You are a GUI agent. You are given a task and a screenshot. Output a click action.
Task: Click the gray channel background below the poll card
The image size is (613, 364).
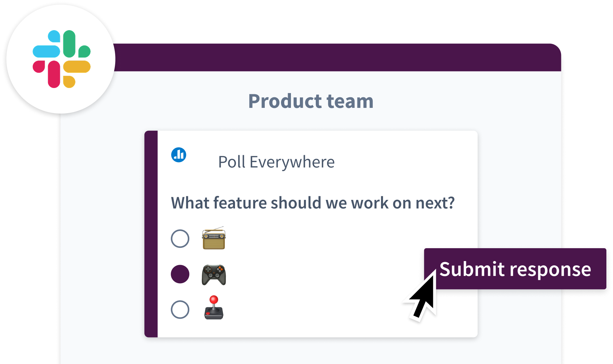click(311, 351)
